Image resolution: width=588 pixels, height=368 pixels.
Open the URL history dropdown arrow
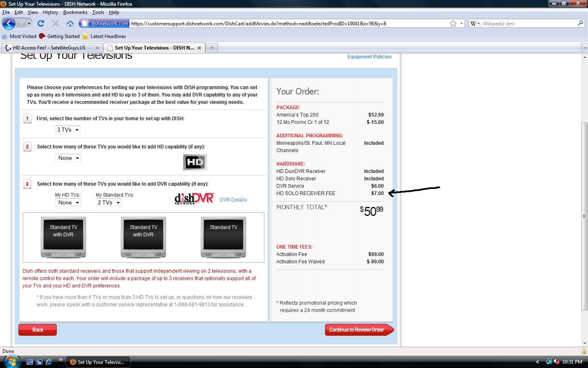tap(461, 23)
